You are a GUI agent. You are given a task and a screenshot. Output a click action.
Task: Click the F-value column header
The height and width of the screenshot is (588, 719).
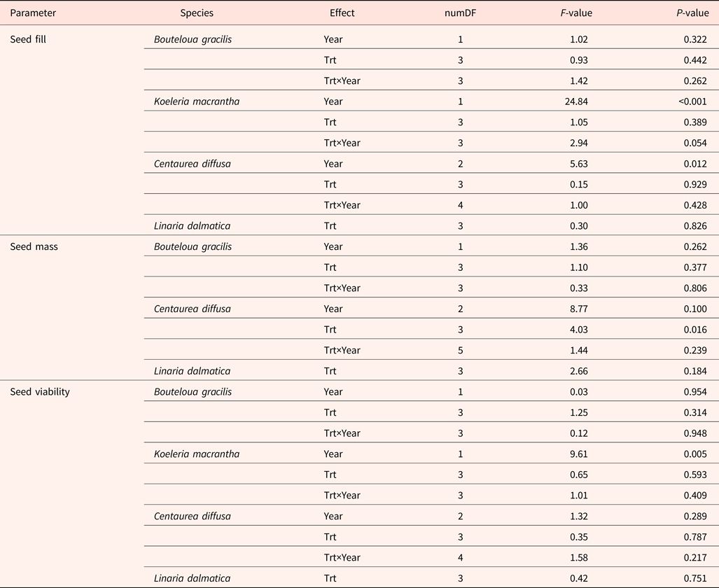pyautogui.click(x=571, y=13)
